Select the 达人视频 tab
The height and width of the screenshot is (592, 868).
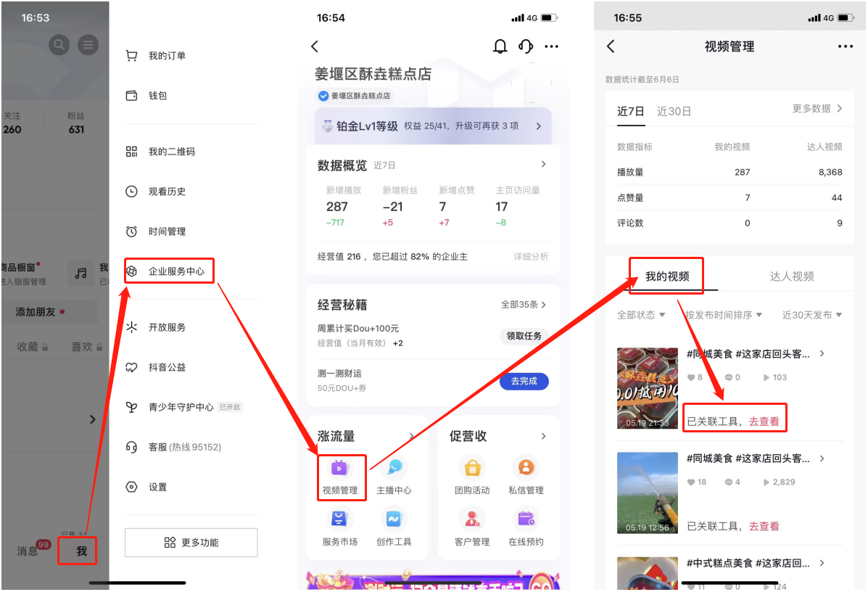coord(792,276)
